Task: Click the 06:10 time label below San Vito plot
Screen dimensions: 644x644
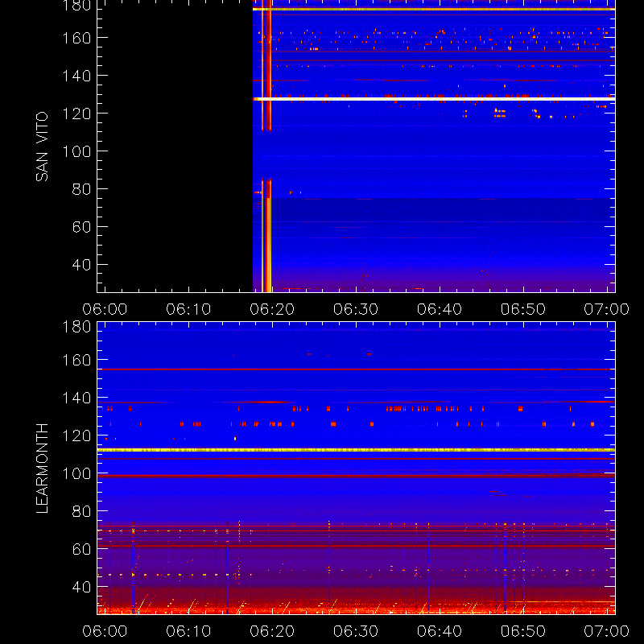Action: [x=188, y=309]
